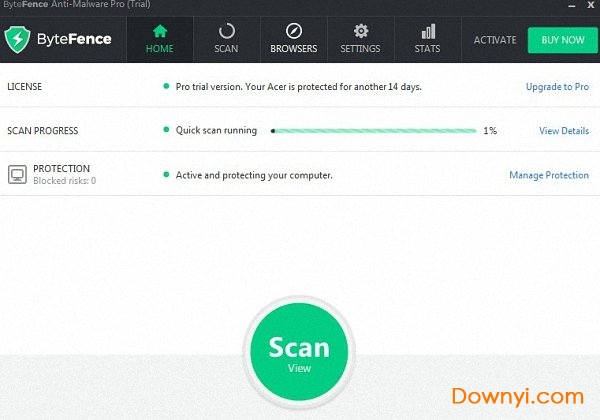Click the gear icon above SETTINGS

pyautogui.click(x=360, y=31)
